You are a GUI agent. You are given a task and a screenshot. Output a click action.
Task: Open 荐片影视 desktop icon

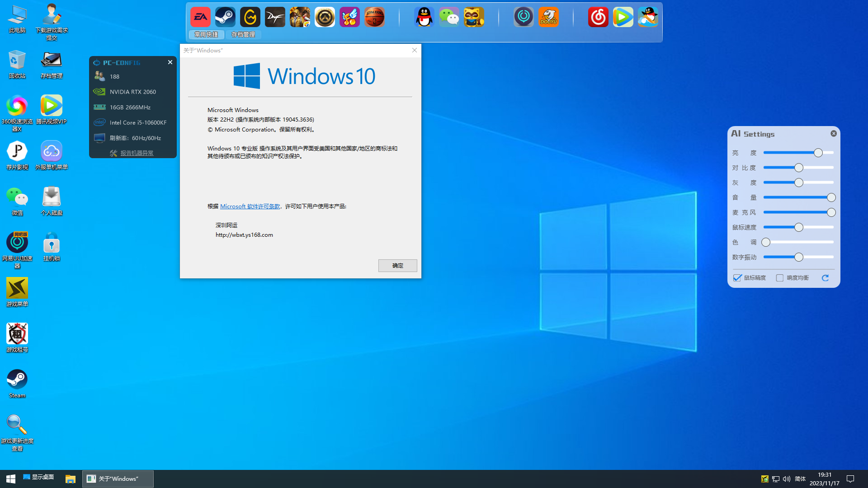pyautogui.click(x=17, y=155)
